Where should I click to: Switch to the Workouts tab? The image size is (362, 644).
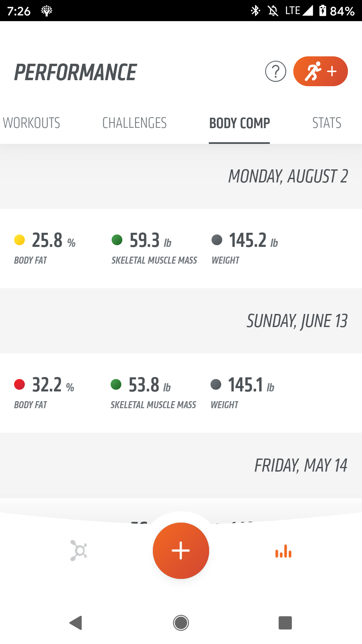tap(32, 123)
